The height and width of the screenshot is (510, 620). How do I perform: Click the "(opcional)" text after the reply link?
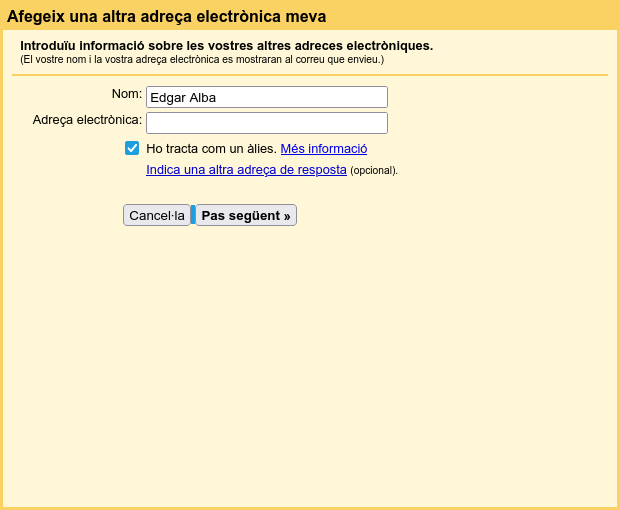[x=374, y=171]
